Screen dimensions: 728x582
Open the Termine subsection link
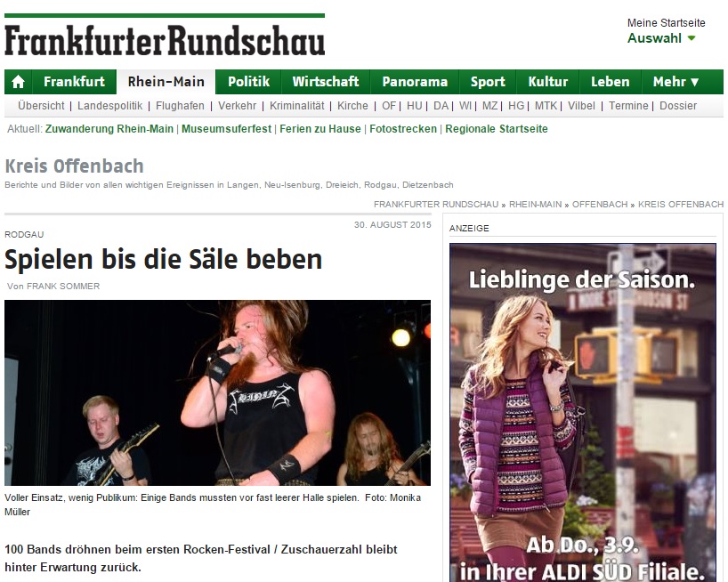click(x=628, y=106)
